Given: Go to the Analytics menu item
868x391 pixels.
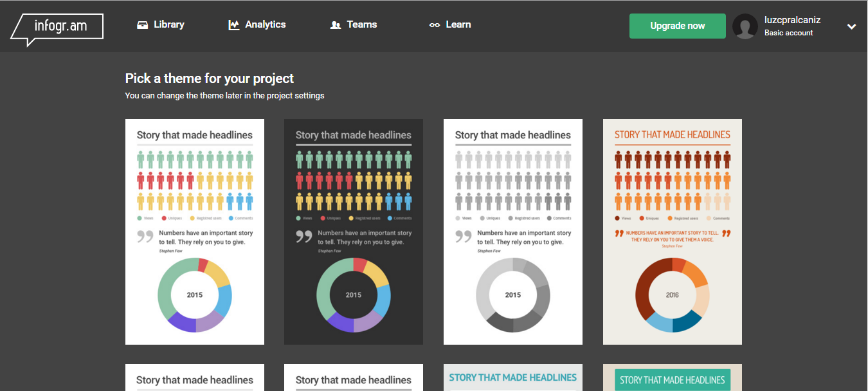Looking at the screenshot, I should 266,24.
